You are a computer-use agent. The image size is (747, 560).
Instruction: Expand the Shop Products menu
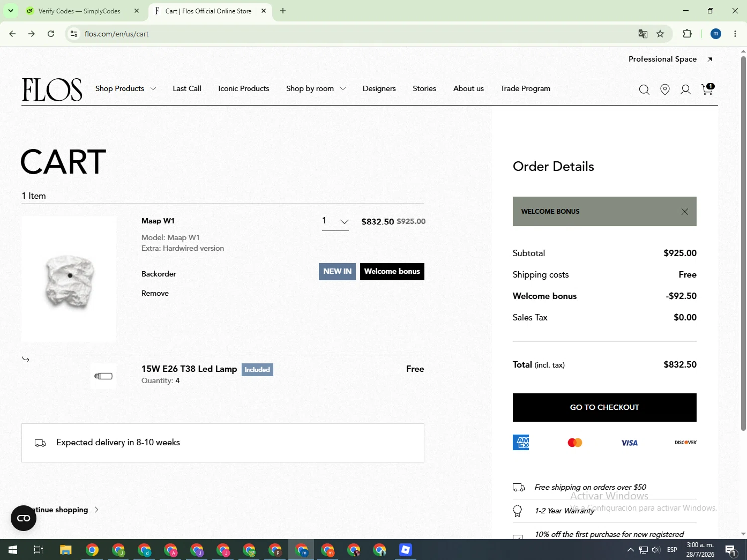point(125,89)
